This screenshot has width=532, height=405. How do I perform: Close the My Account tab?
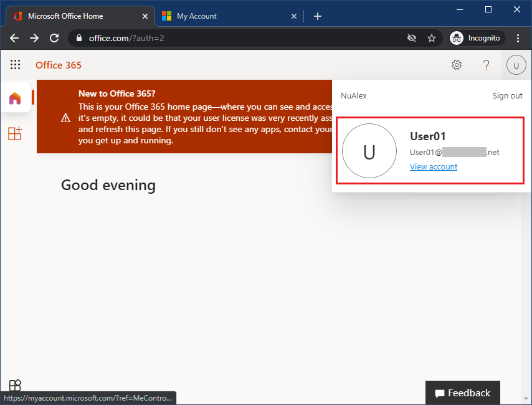294,16
